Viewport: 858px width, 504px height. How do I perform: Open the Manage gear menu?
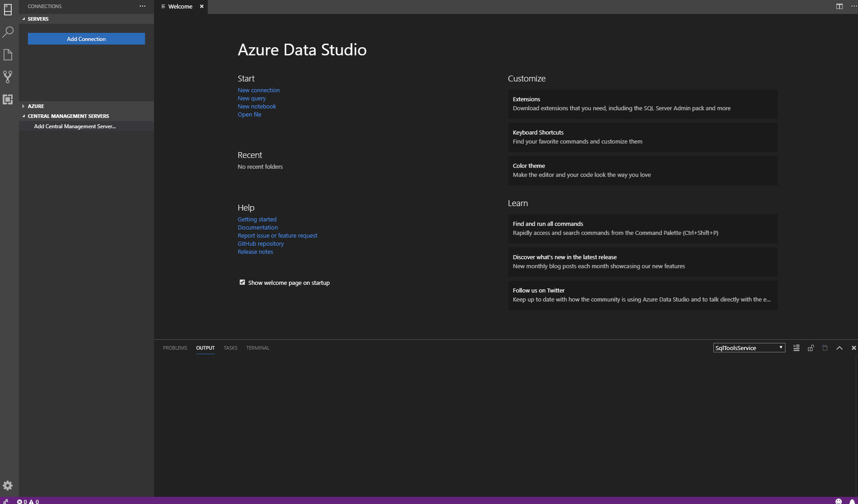(7, 485)
